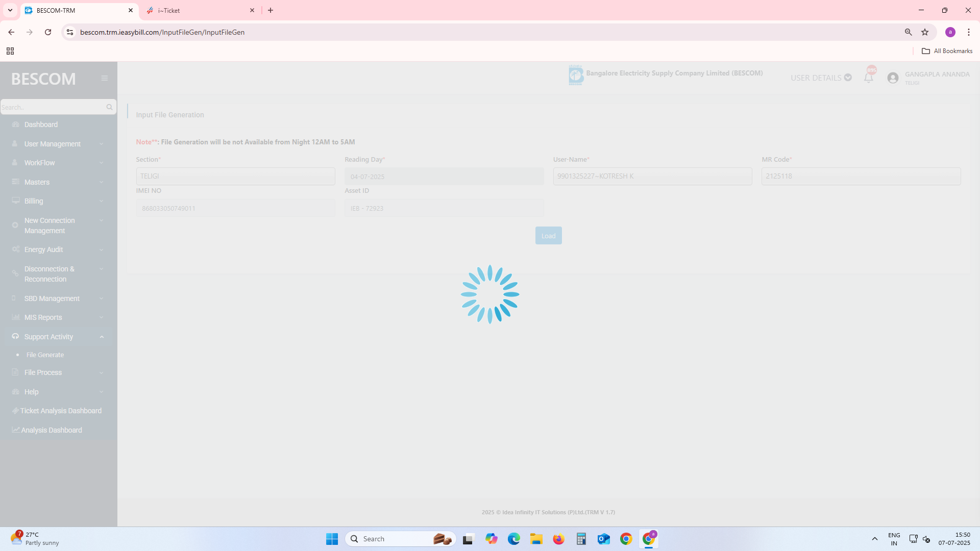The height and width of the screenshot is (551, 980).
Task: Click the ENG IN language indicator
Action: (x=894, y=539)
